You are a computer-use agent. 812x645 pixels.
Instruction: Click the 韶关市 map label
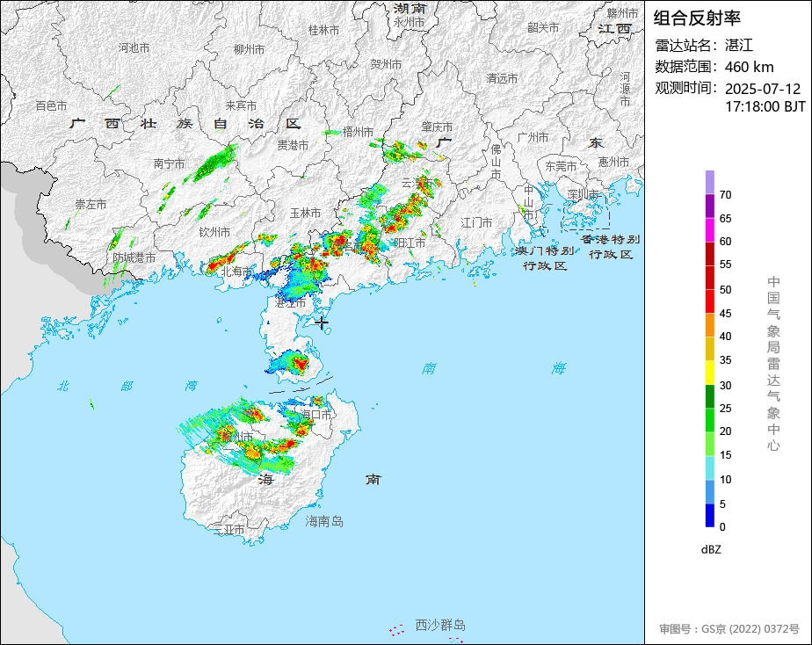(543, 27)
